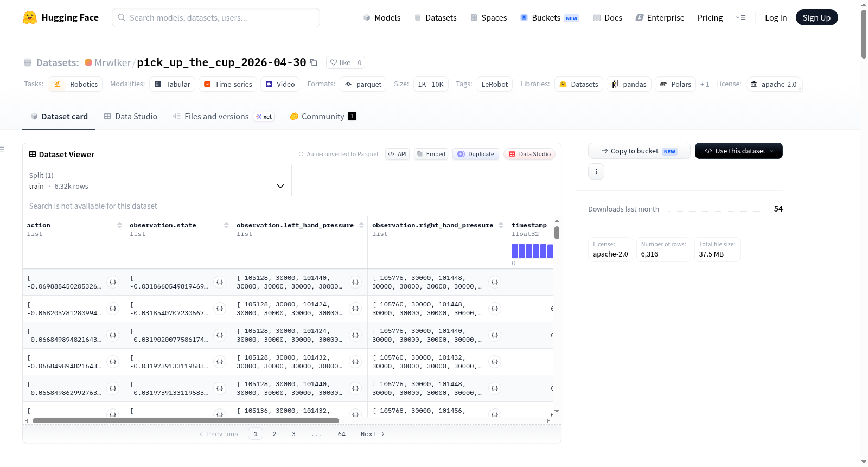Click the Pricing link

tap(710, 17)
